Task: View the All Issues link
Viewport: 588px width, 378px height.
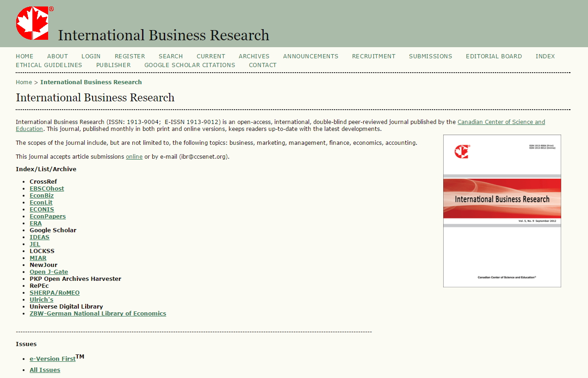Action: click(45, 370)
